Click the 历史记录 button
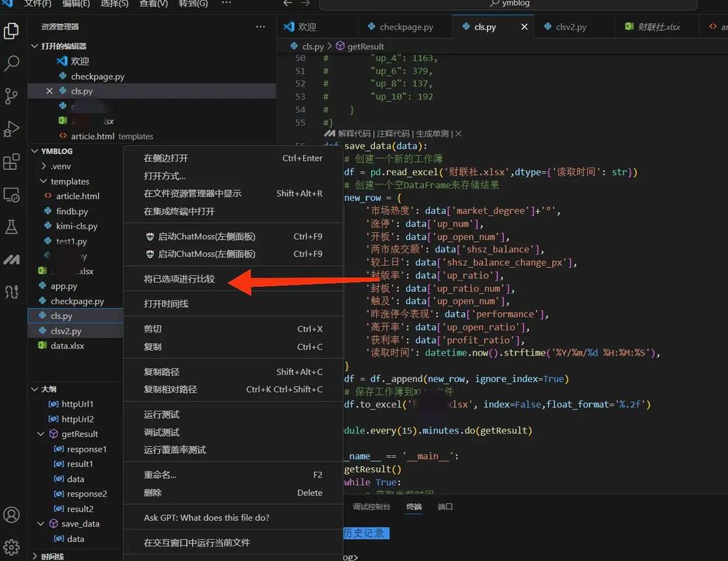This screenshot has height=561, width=728. [365, 533]
